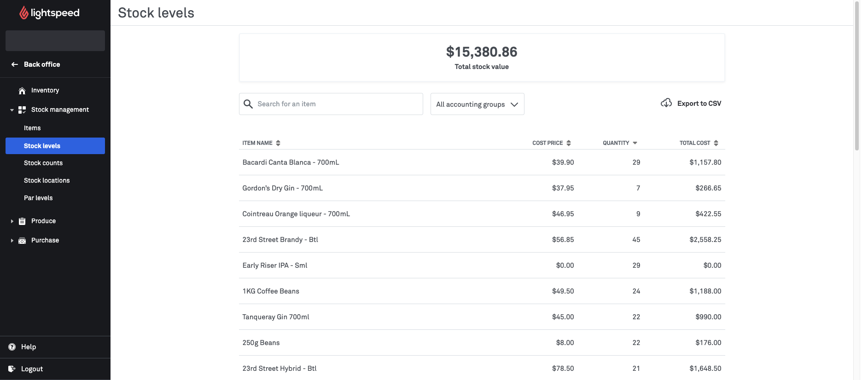Click the $990.00 total for Tanqueray
The image size is (868, 380).
tap(708, 317)
